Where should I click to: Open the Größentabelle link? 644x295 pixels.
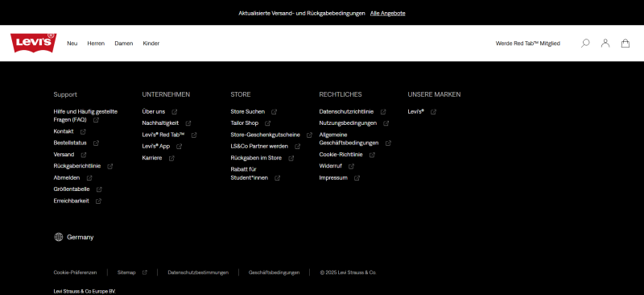pos(72,189)
